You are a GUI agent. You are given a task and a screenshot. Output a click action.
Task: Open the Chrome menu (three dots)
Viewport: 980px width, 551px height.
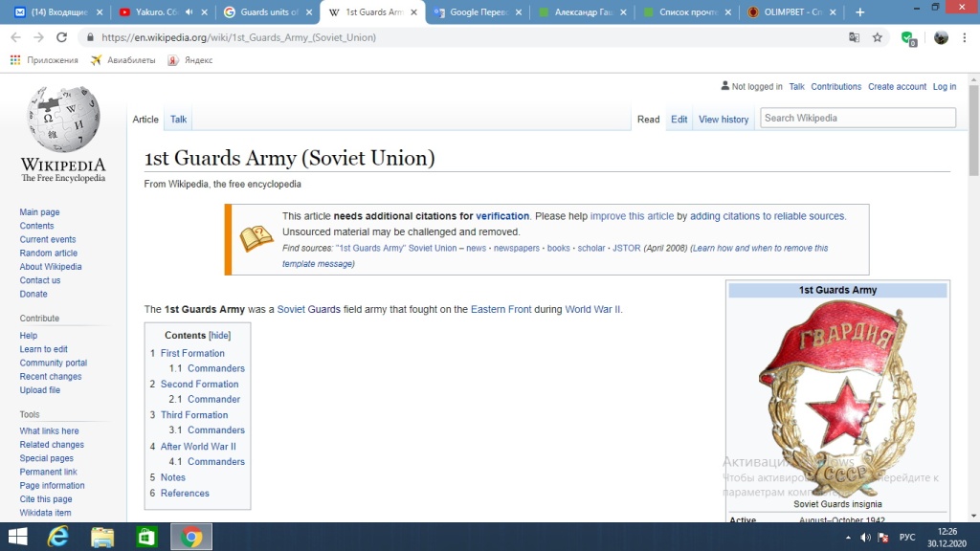pos(965,37)
